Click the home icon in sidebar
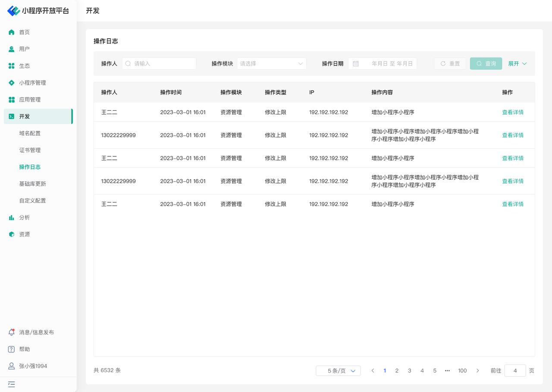The height and width of the screenshot is (392, 552). 12,32
